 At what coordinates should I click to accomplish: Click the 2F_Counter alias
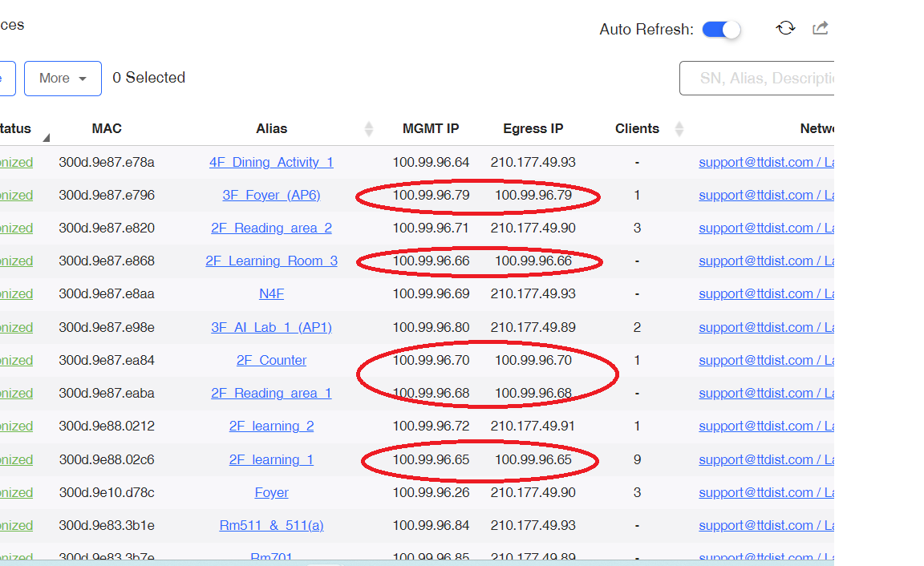click(x=271, y=361)
